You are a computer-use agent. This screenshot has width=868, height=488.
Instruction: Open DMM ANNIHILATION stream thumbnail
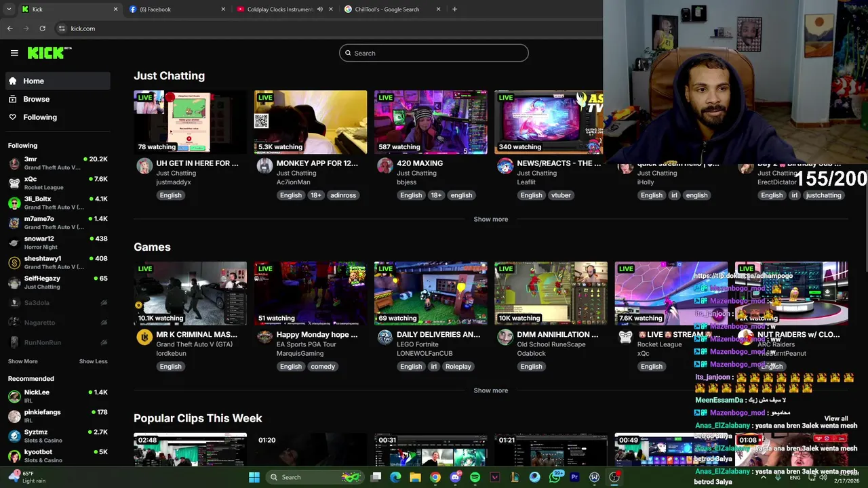coord(551,293)
